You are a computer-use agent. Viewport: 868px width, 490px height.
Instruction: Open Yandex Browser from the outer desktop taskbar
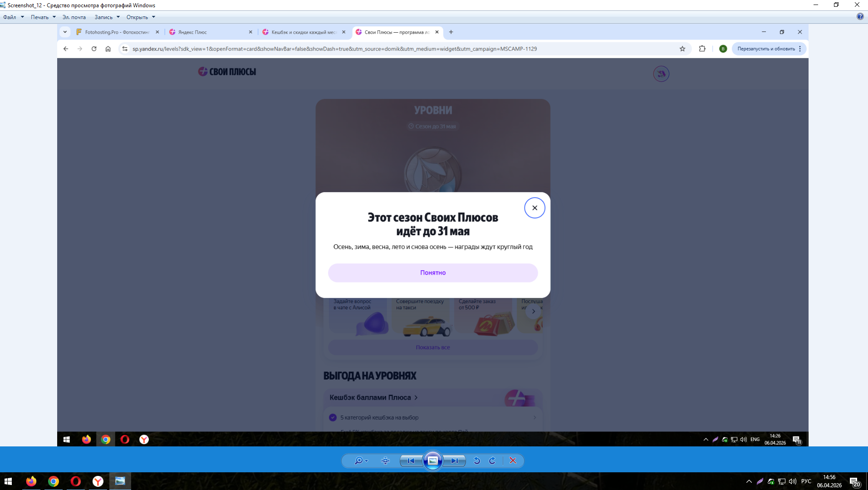coord(98,481)
